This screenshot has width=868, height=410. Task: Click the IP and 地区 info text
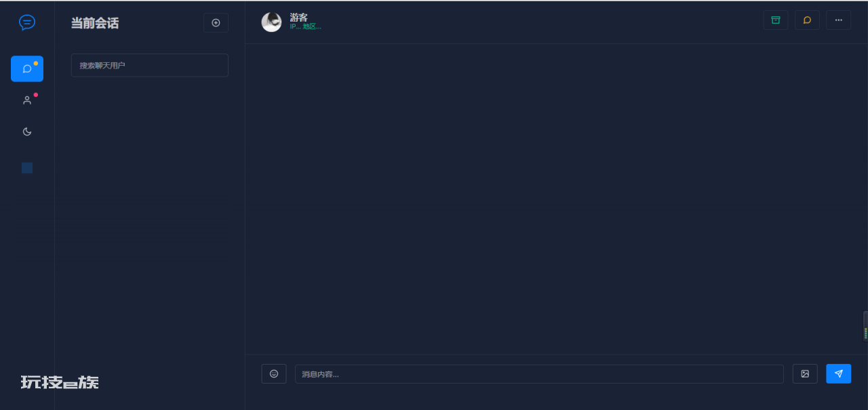click(x=305, y=26)
